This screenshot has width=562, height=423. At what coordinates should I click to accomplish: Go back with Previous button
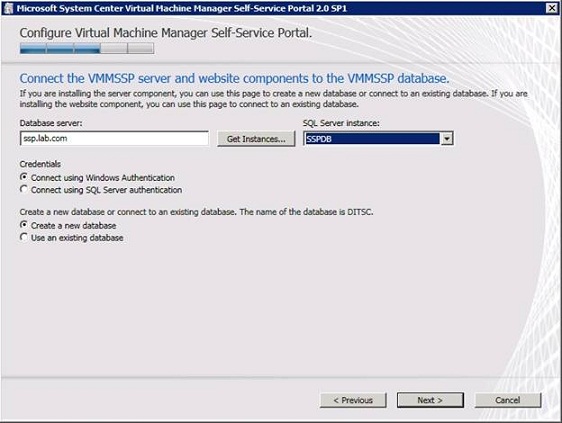coord(353,400)
